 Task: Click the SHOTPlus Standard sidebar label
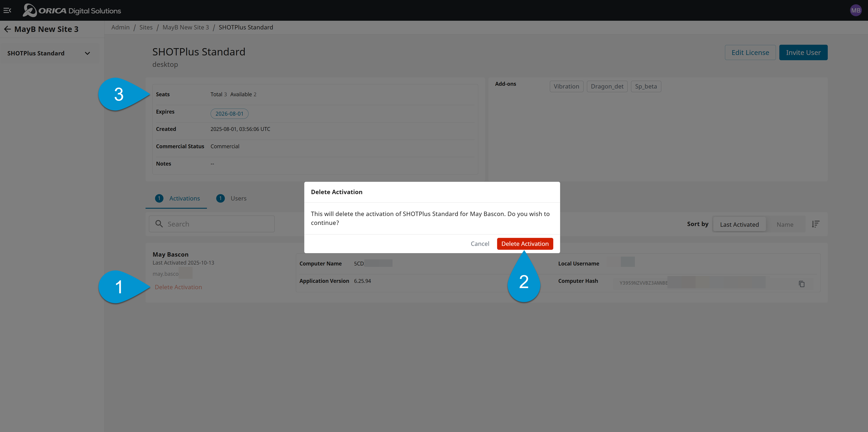36,53
